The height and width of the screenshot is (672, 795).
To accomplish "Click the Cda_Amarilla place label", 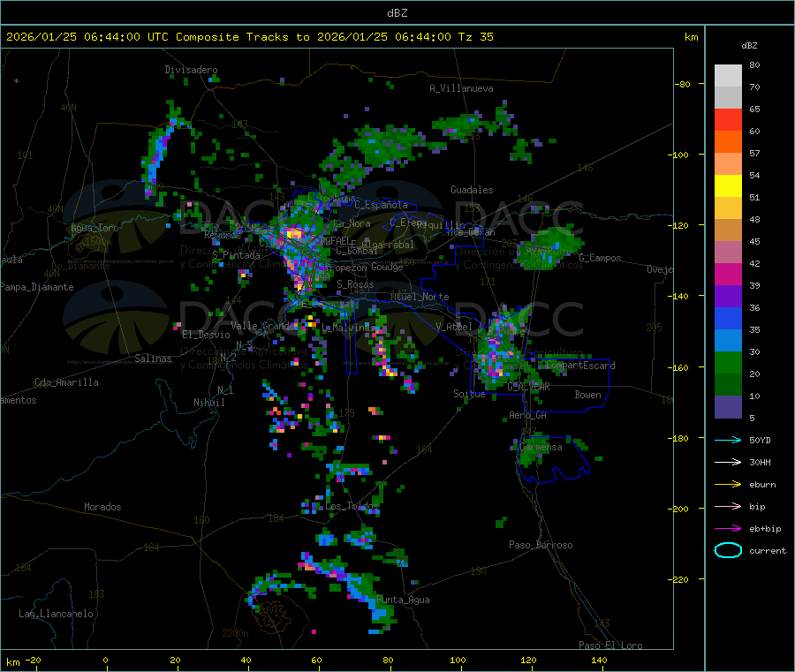I will coord(66,382).
